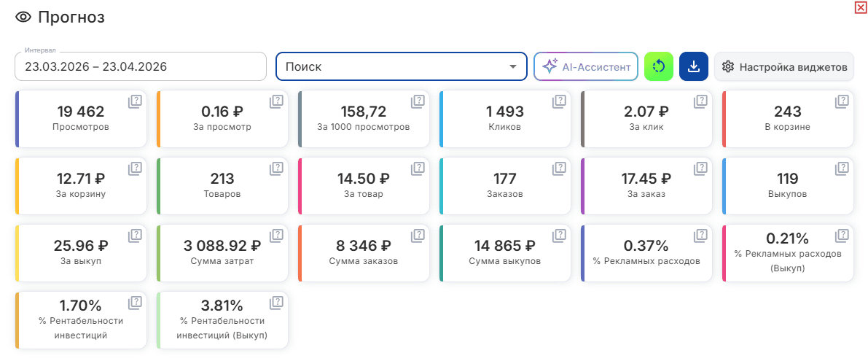Select the В корзине widget card
Screen dimensions: 868x361
[788, 119]
